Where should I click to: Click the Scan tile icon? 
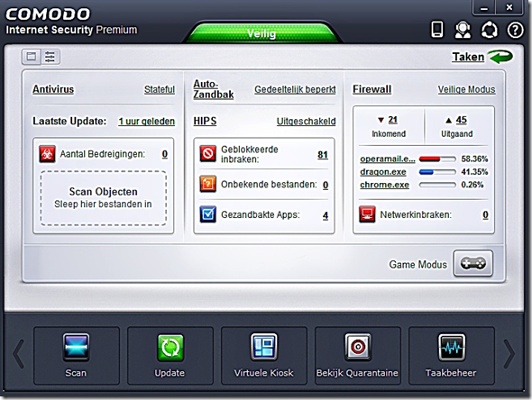76,347
